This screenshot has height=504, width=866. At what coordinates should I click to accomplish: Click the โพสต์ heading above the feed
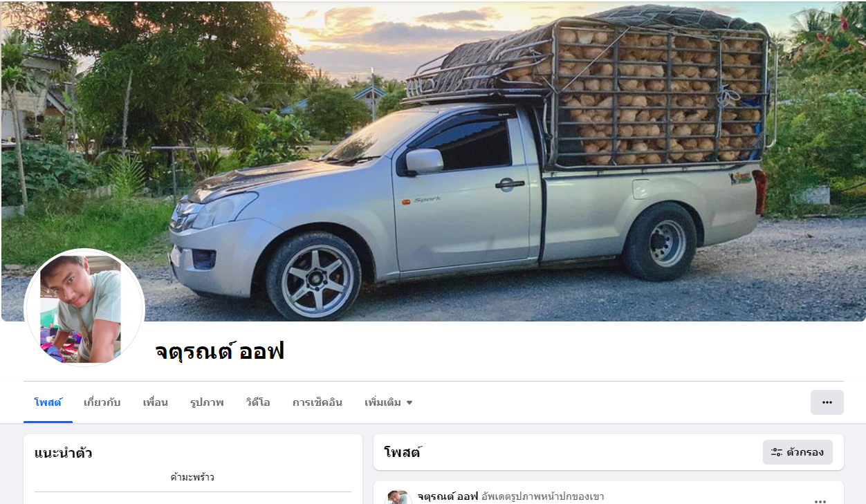coord(403,453)
